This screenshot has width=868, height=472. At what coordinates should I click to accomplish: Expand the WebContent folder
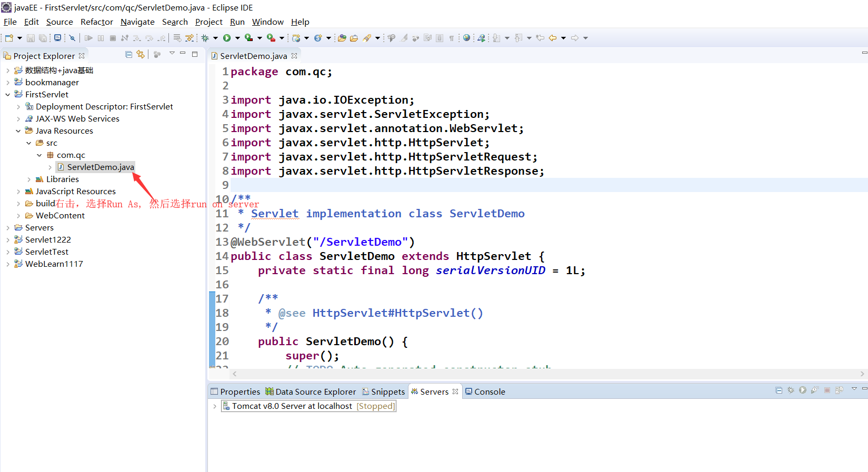(18, 216)
